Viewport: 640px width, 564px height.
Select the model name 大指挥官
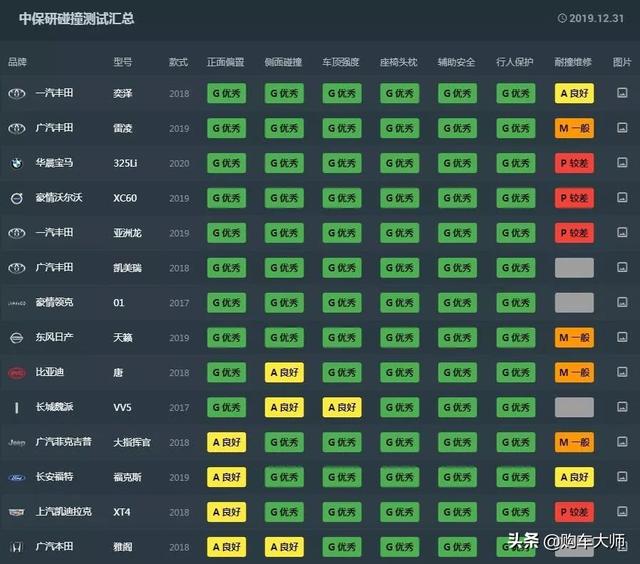132,442
